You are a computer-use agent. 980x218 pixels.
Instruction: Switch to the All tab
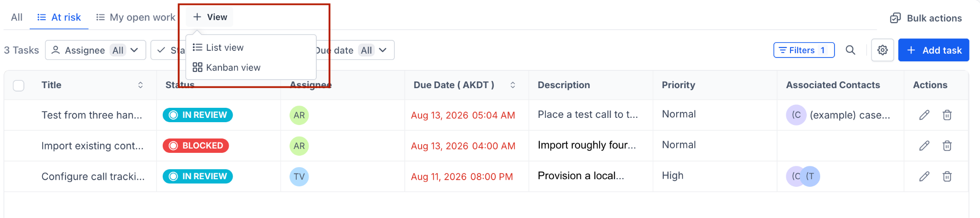[x=17, y=17]
